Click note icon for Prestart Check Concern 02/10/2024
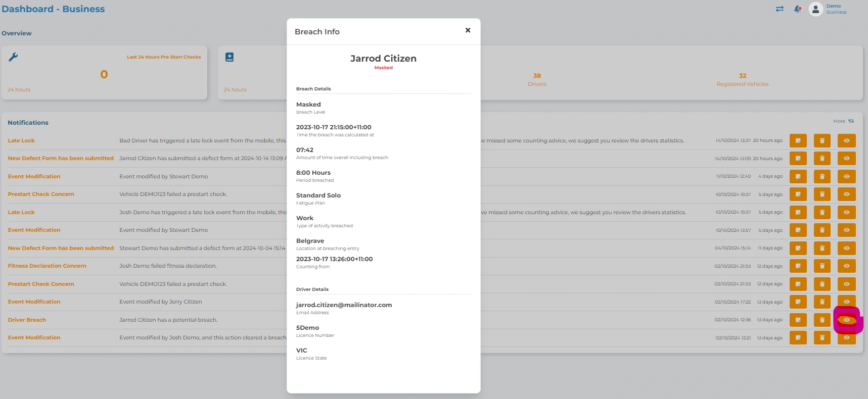The height and width of the screenshot is (399, 868). [x=798, y=284]
